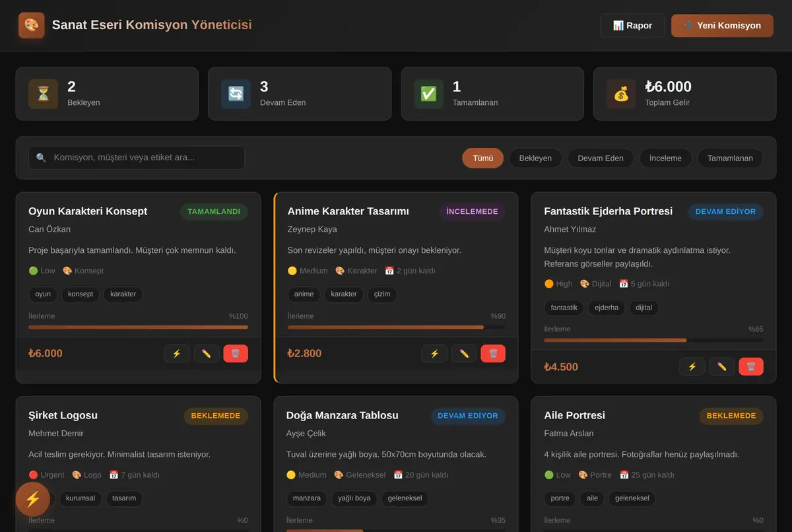Open the Şirket Logosu commission card title

tap(63, 415)
